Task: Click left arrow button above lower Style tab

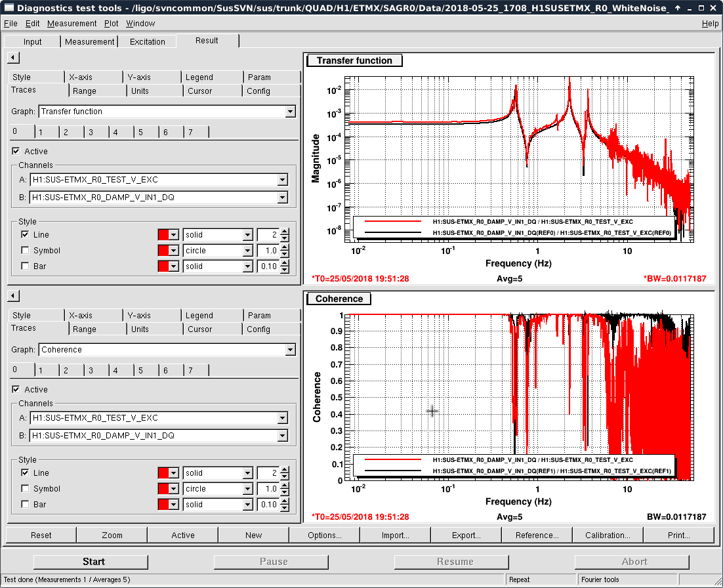Action: pyautogui.click(x=13, y=296)
